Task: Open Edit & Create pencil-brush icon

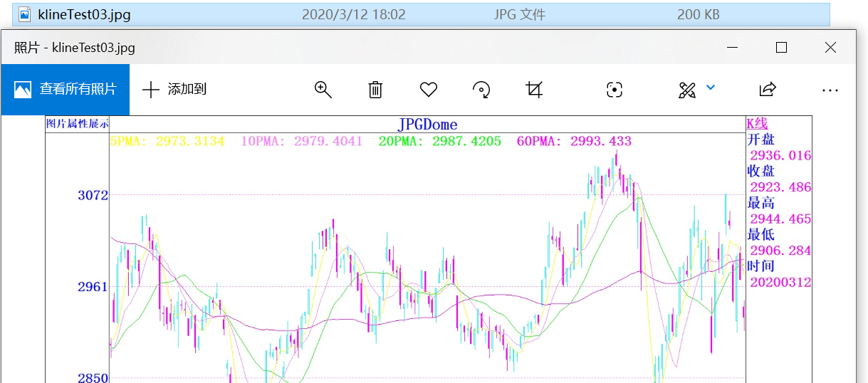Action: tap(686, 90)
